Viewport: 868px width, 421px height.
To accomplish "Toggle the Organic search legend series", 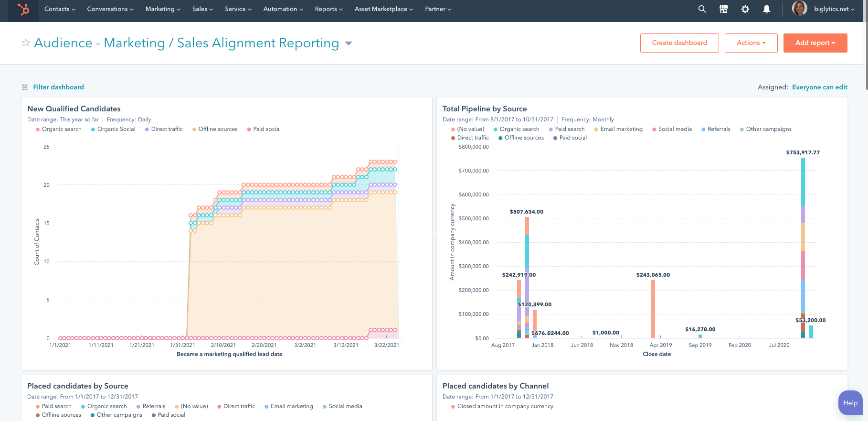I will click(x=61, y=129).
